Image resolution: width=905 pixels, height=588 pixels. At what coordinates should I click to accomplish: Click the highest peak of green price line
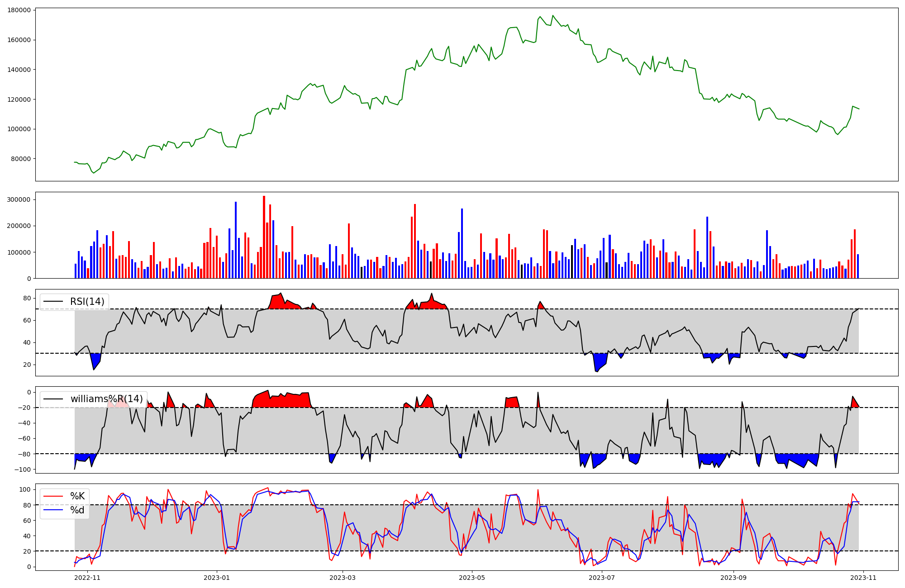(553, 15)
